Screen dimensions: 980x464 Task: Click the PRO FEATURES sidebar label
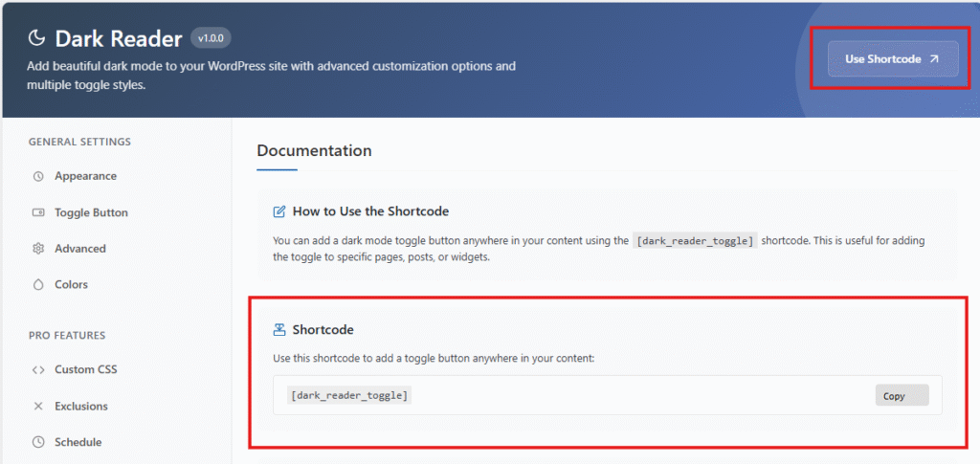67,336
